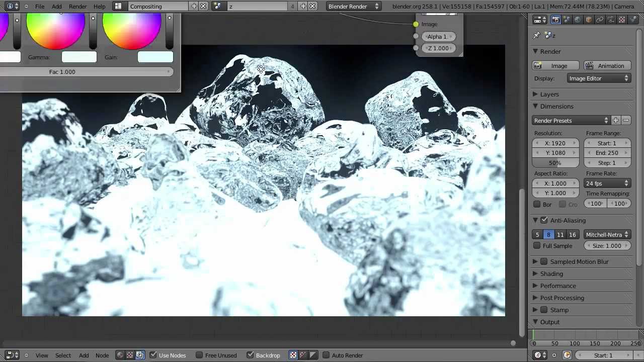This screenshot has width=644, height=362.
Task: Open the Node editor type selector
Action: click(12, 355)
